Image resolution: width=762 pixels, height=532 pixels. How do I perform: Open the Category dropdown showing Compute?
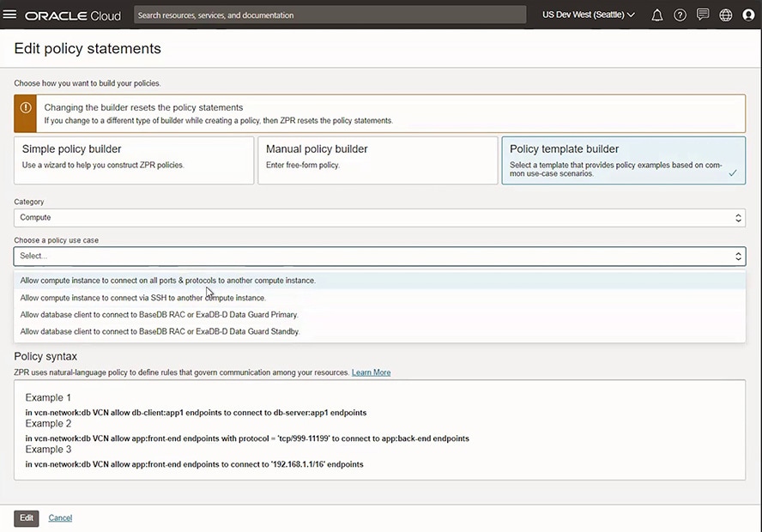379,218
